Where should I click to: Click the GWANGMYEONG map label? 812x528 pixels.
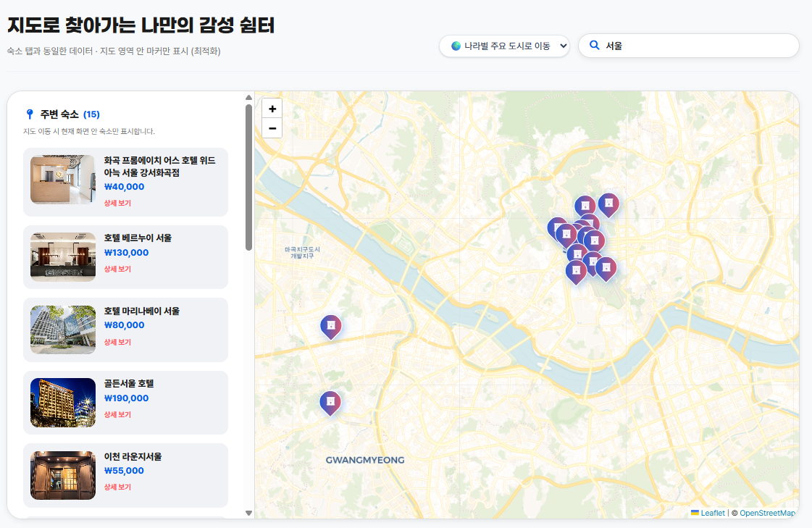point(365,460)
